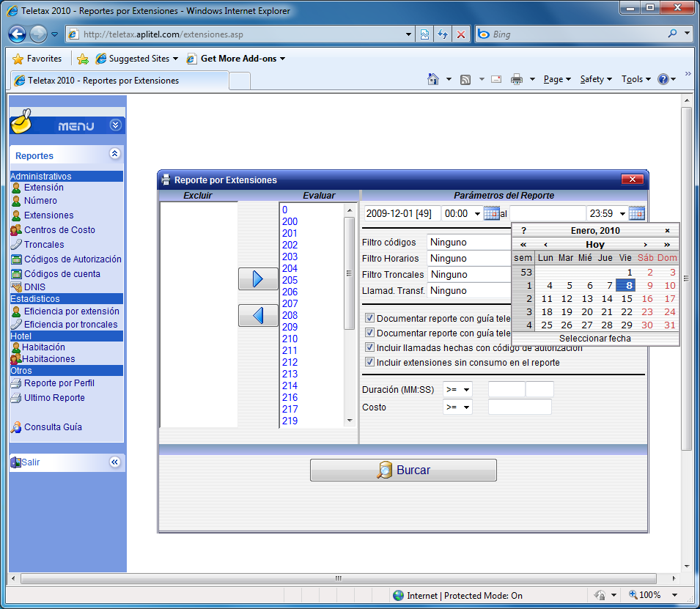Screen dimensions: 700x609
Task: Open the Filtro Troncales Ninguno dropdown
Action: [x=469, y=275]
